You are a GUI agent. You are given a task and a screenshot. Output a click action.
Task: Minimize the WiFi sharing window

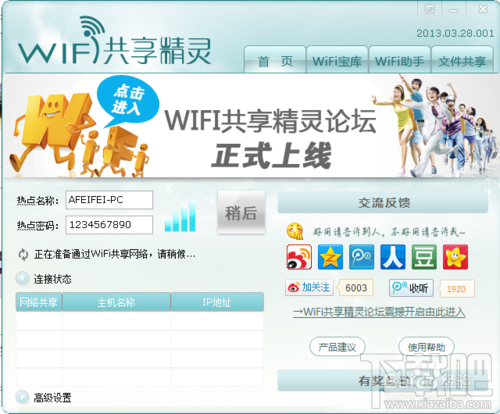(x=453, y=10)
